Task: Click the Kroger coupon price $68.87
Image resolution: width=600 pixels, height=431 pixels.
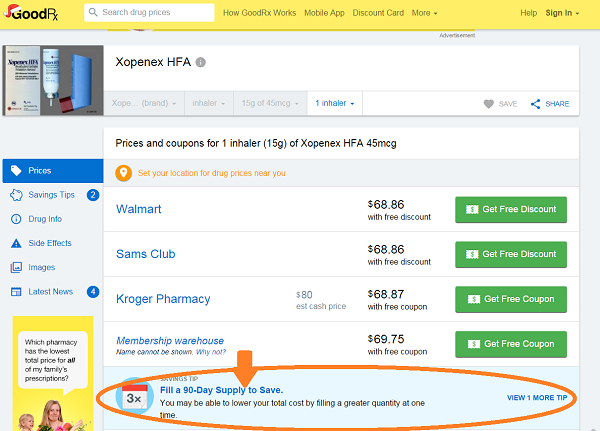Action: click(x=386, y=294)
